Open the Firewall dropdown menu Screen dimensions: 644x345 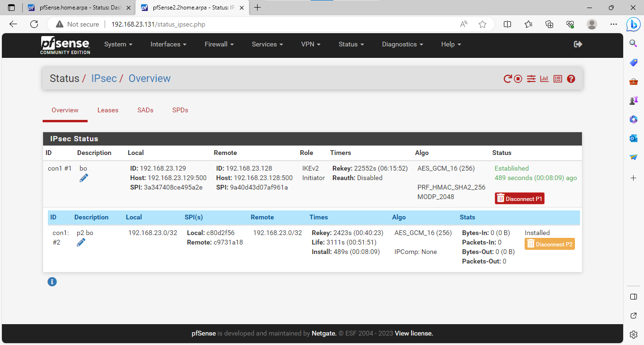[219, 44]
